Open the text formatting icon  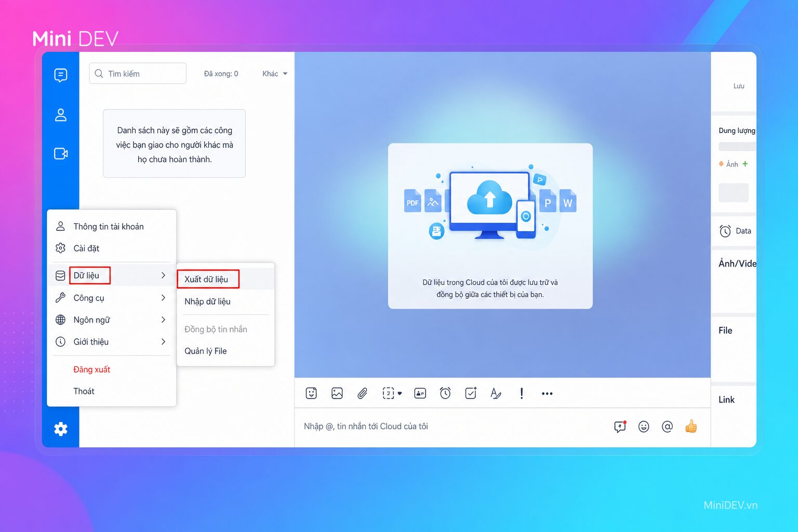coord(496,393)
